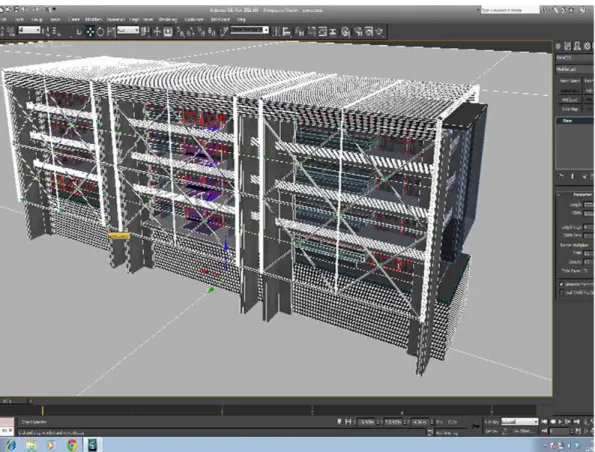Click the Auto Key button

[x=492, y=422]
